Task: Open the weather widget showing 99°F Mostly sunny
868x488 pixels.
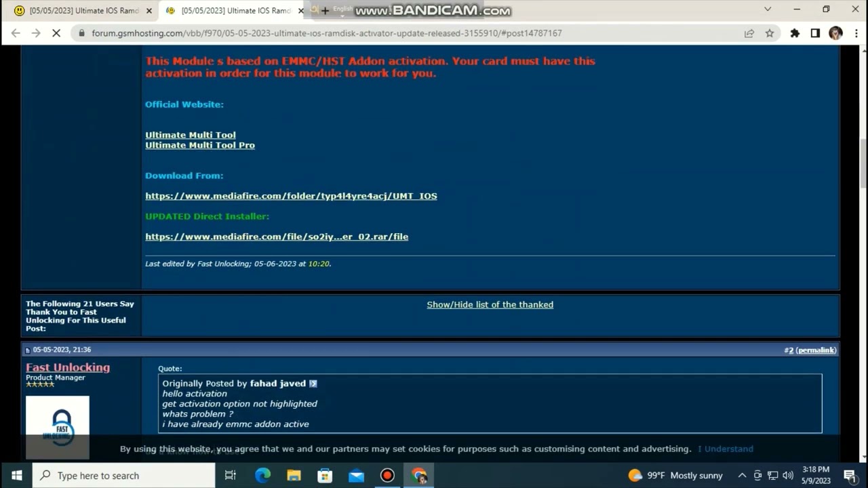Action: 675,475
